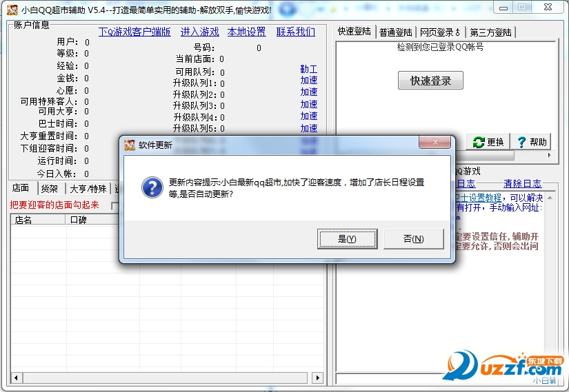The height and width of the screenshot is (392, 569).
Task: Click 加速 beside 升级队列2
Action: point(309,92)
